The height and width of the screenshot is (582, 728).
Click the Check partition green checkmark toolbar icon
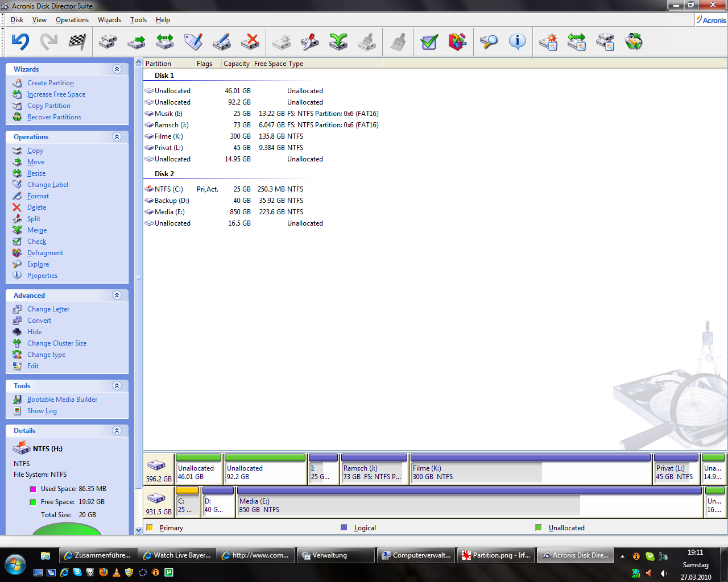pyautogui.click(x=429, y=41)
